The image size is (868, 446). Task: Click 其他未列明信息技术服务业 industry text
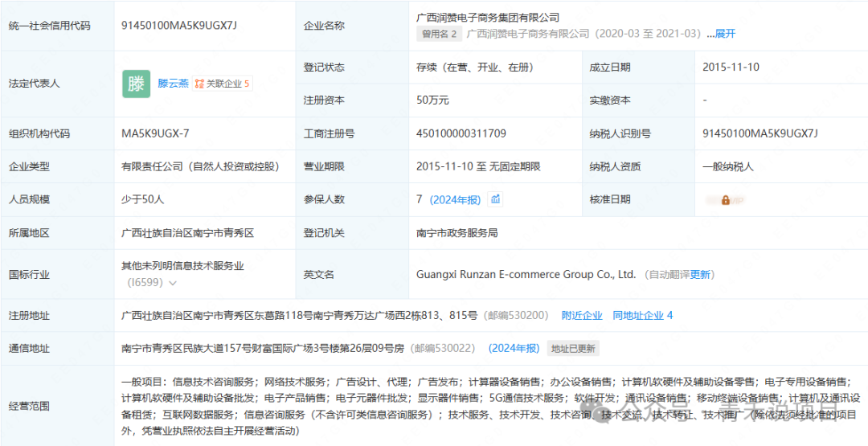pyautogui.click(x=182, y=266)
